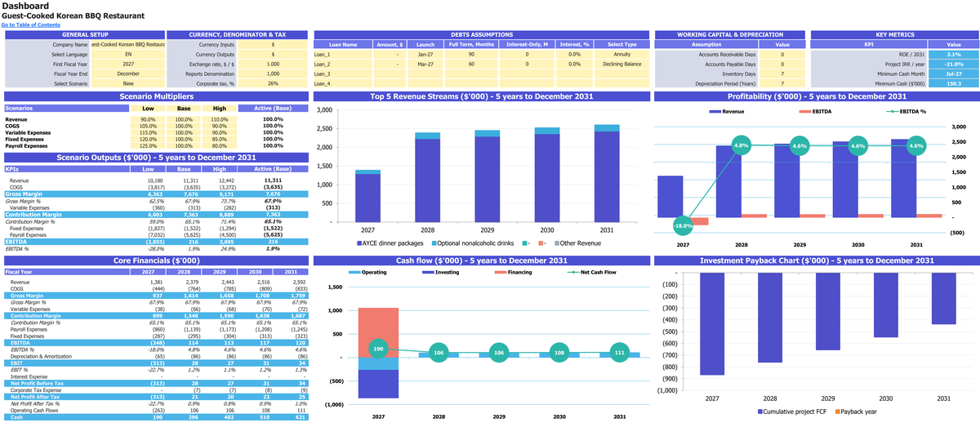The width and height of the screenshot is (980, 423).
Task: Select the 190 net cash flow marker
Action: click(x=377, y=349)
